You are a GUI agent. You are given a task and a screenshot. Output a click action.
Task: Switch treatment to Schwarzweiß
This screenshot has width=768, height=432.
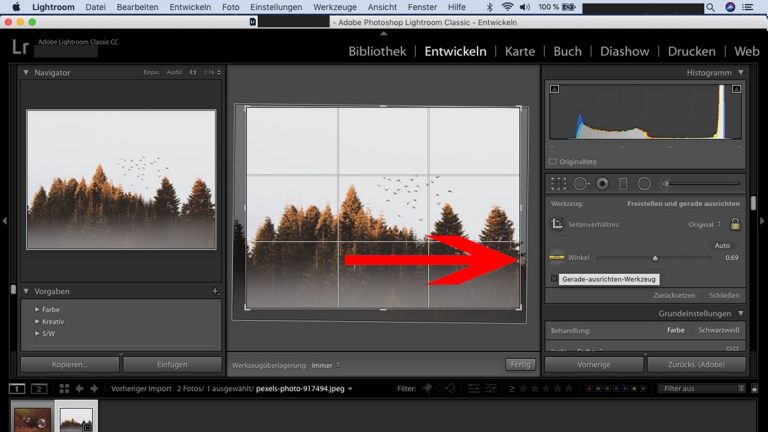point(718,330)
